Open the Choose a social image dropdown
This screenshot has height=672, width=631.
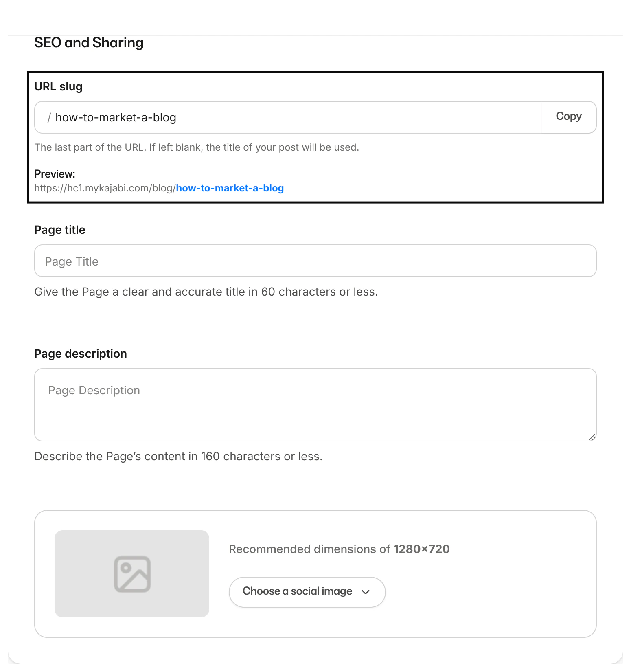point(307,592)
